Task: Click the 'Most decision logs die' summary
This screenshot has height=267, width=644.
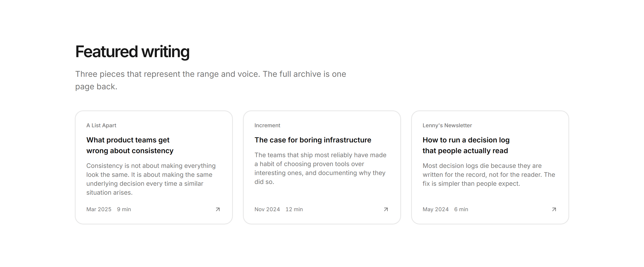Action: point(489,174)
